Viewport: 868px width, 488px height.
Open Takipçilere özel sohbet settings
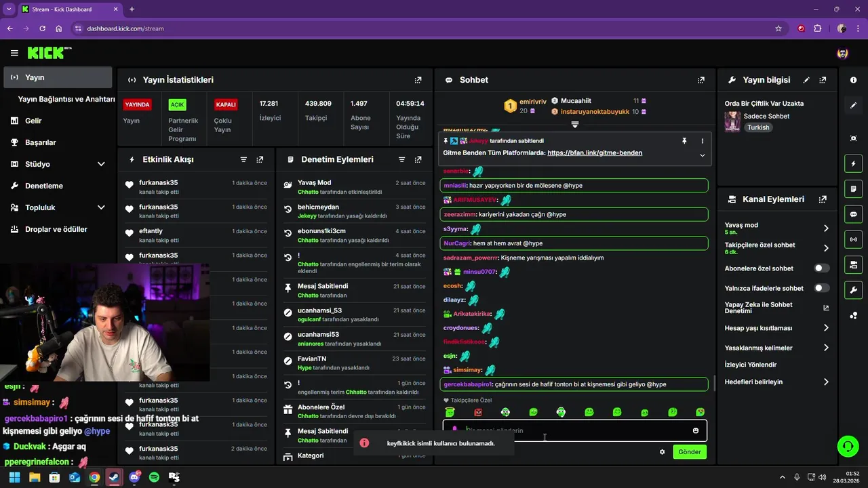point(776,248)
